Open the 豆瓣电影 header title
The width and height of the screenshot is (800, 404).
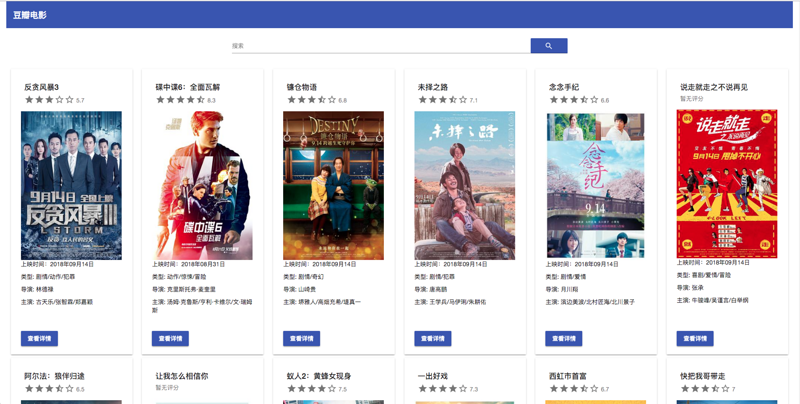30,15
